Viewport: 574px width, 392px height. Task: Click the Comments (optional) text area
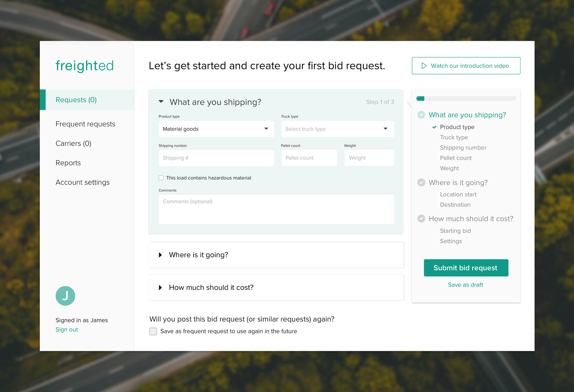click(x=276, y=209)
